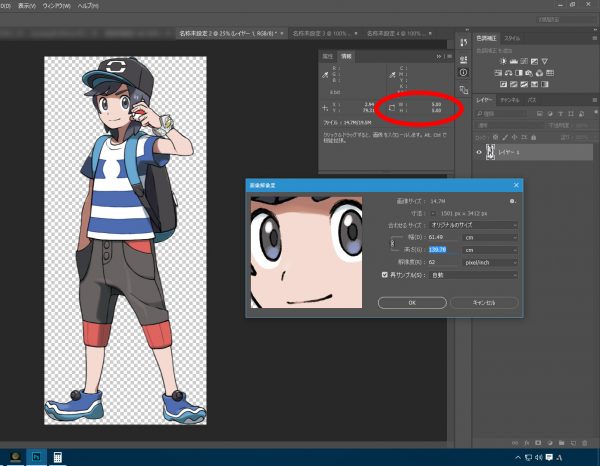Click the resolution value field
This screenshot has height=466, width=600.
click(443, 262)
